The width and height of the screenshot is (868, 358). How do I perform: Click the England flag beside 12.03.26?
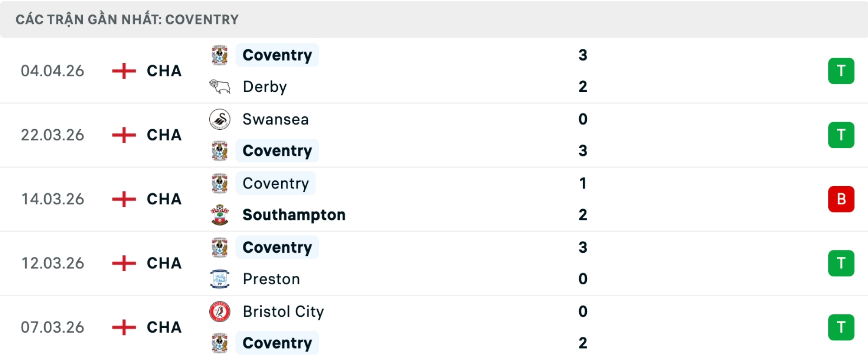coord(124,263)
